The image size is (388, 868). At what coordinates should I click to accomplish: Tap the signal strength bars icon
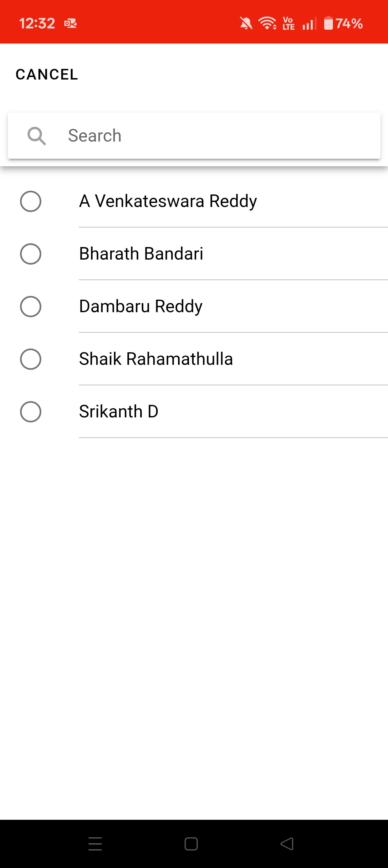point(309,23)
